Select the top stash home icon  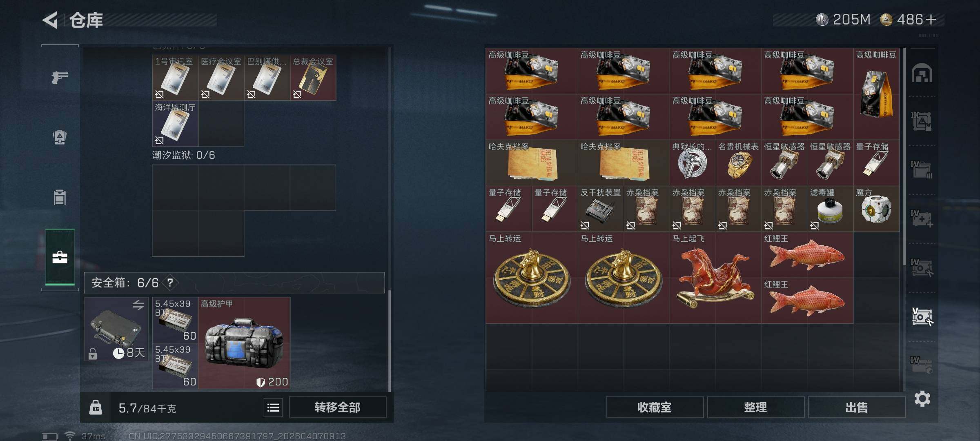[x=922, y=73]
